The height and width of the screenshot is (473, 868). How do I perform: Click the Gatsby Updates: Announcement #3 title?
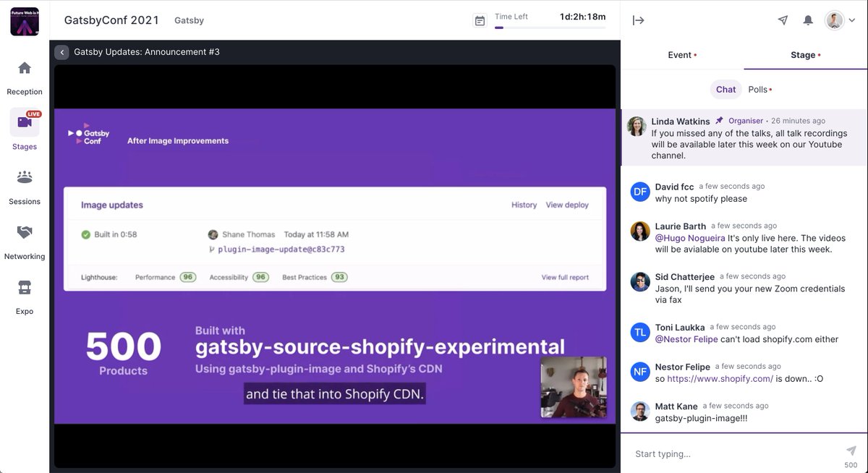coord(147,52)
